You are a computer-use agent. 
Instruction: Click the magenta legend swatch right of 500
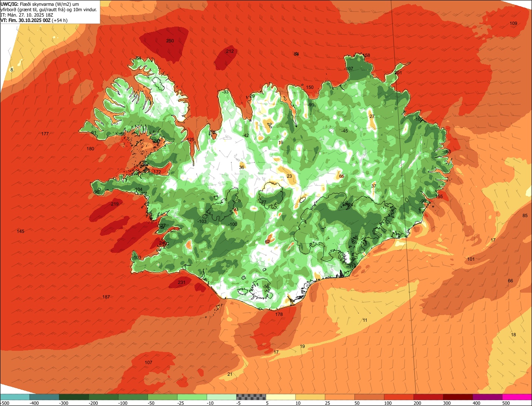coord(517,397)
